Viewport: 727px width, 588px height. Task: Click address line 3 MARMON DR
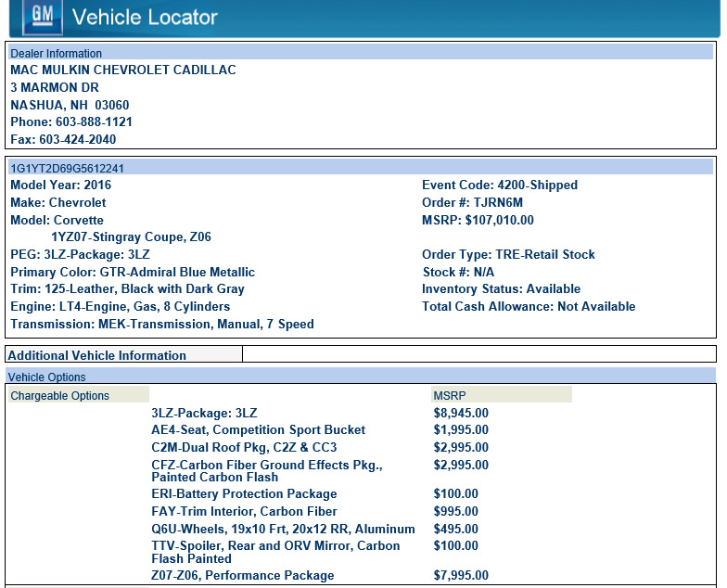[55, 87]
